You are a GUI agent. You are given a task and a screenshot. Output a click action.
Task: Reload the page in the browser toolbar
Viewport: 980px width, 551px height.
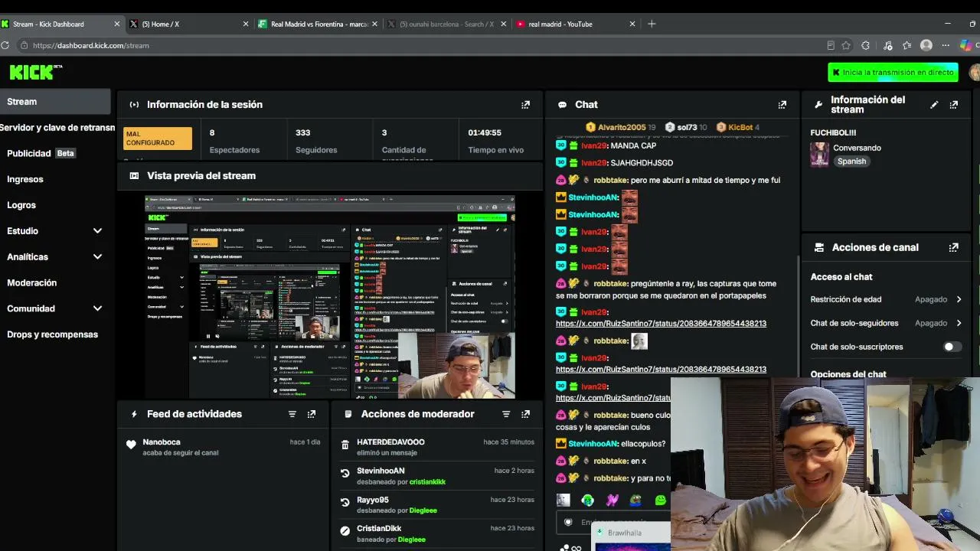pyautogui.click(x=5, y=45)
